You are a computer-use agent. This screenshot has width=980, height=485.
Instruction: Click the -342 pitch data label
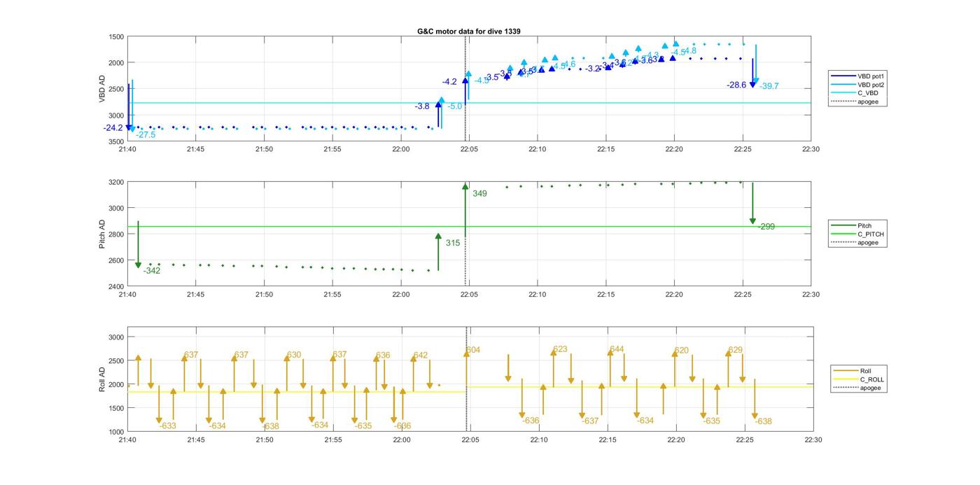[152, 271]
